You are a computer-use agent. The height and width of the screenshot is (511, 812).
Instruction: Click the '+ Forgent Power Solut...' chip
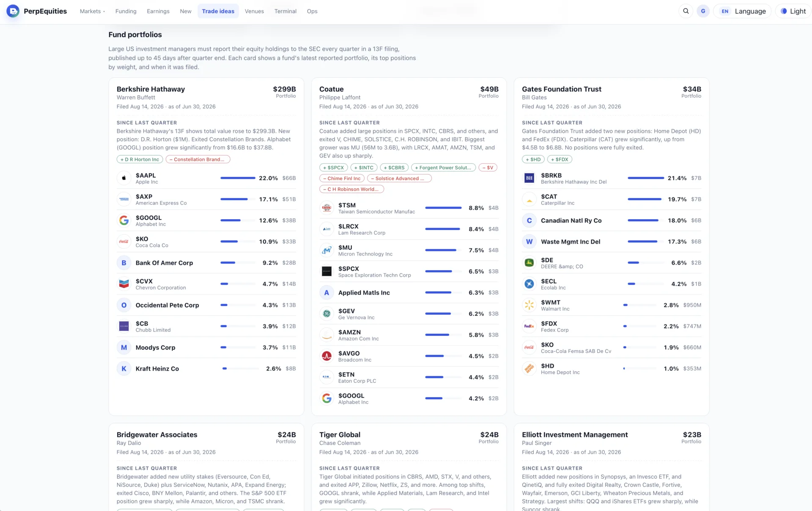[x=444, y=168]
